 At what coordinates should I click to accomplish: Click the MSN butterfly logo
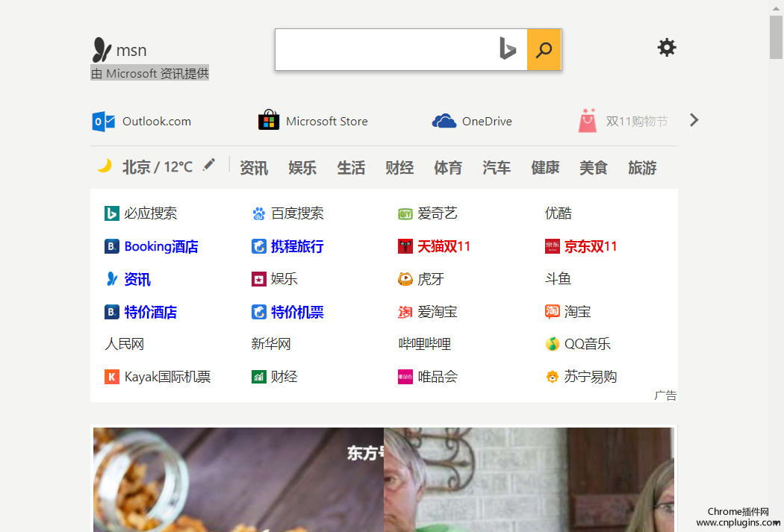pyautogui.click(x=102, y=50)
